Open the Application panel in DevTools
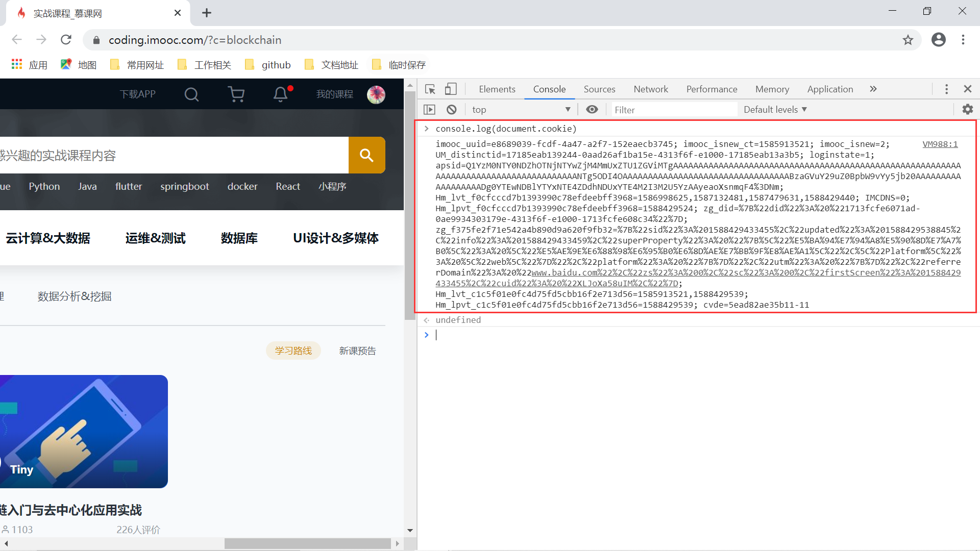Image resolution: width=980 pixels, height=551 pixels. click(x=828, y=88)
